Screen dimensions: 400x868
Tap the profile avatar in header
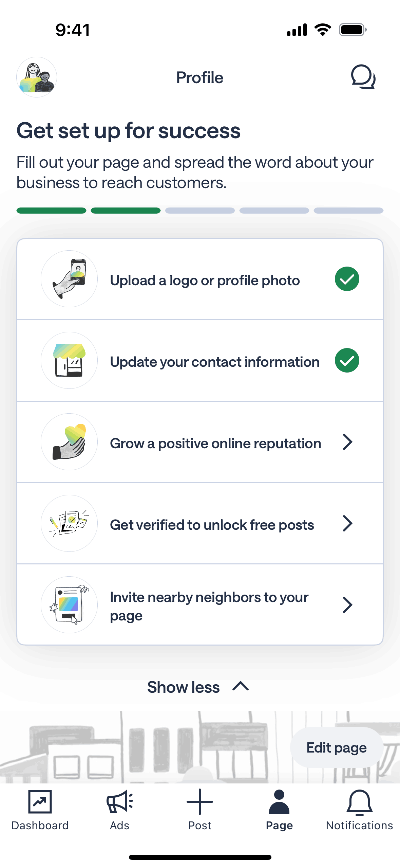coord(37,77)
